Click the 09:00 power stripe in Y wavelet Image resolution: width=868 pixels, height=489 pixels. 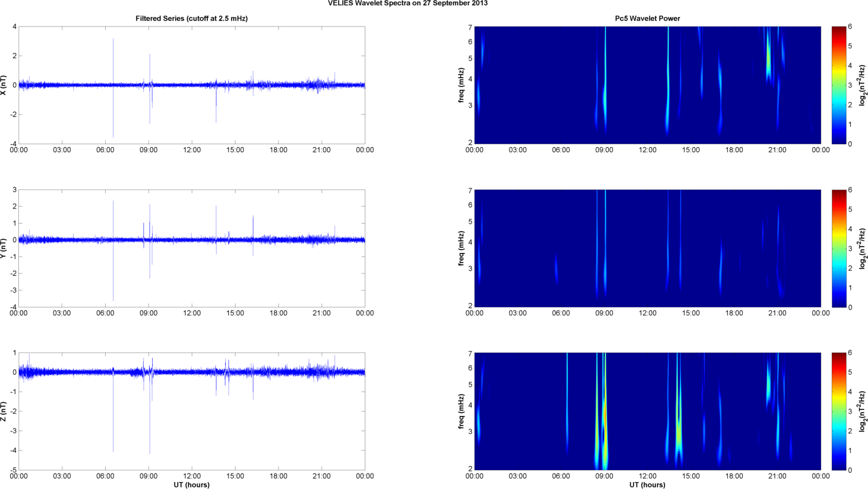pos(605,244)
